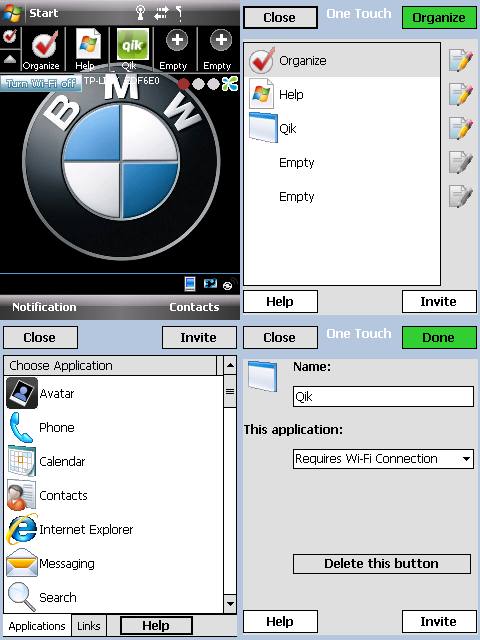Screen dimensions: 480x640
Task: Edit the Help entry pencil icon
Action: click(x=461, y=94)
